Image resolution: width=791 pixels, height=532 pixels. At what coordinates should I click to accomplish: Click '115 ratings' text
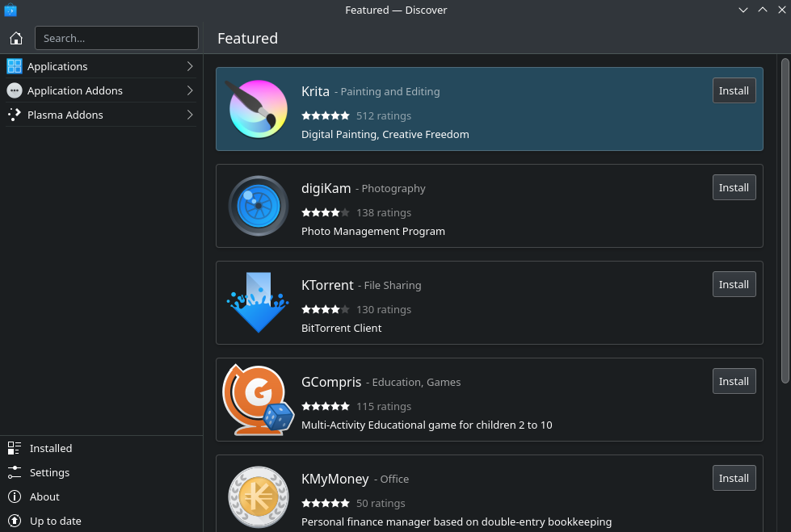pyautogui.click(x=384, y=406)
